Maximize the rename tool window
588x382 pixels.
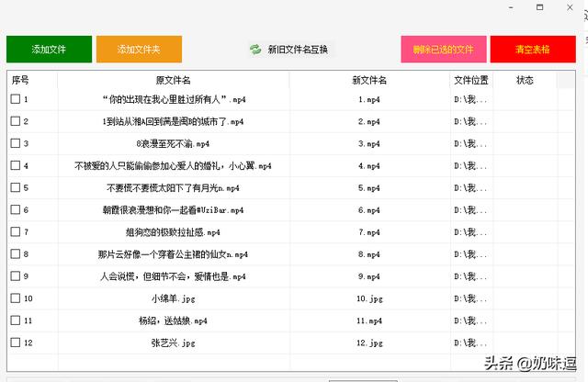click(x=539, y=7)
